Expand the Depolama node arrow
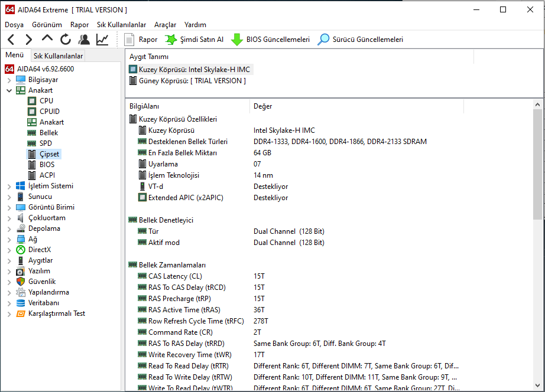Viewport: 545px width, 392px height. click(x=9, y=229)
